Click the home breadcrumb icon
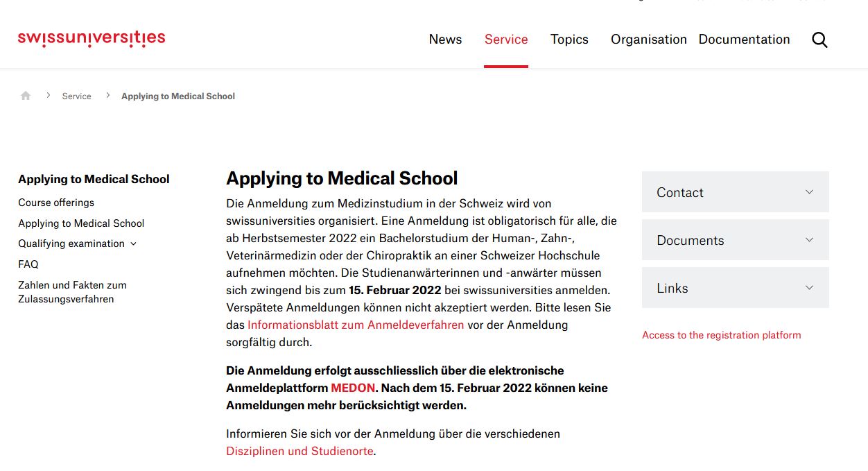This screenshot has width=868, height=471. 26,96
